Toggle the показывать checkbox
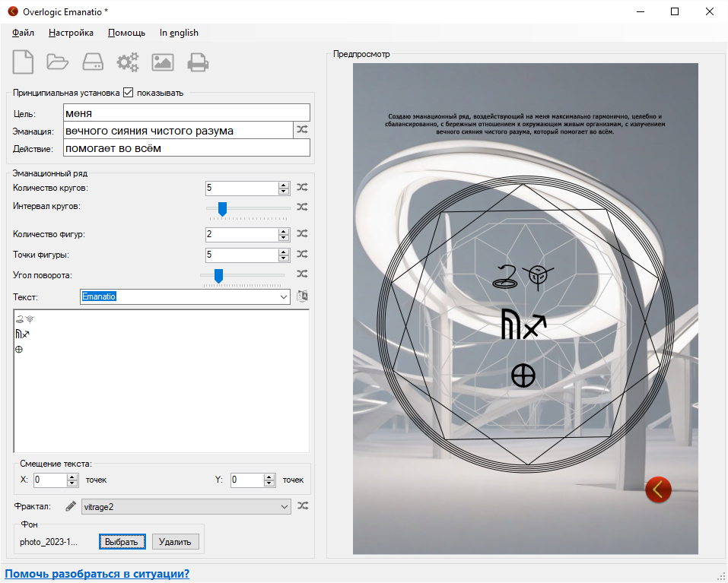 click(x=128, y=93)
